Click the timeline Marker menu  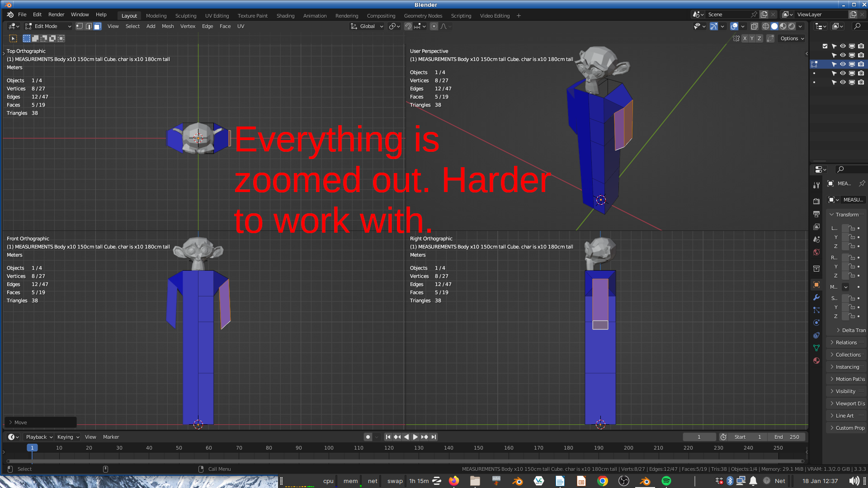click(111, 437)
